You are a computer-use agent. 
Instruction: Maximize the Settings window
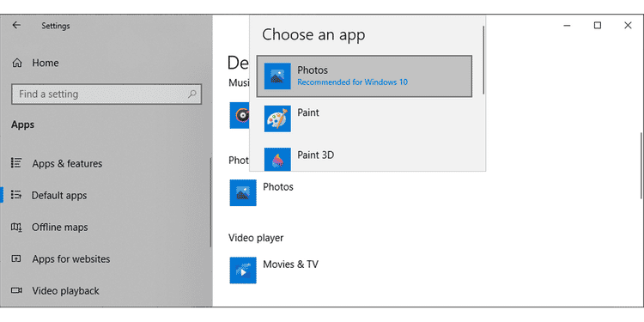(598, 26)
